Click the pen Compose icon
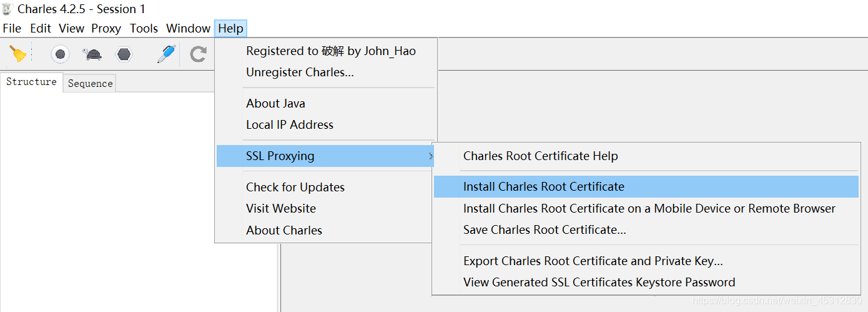 (x=166, y=54)
